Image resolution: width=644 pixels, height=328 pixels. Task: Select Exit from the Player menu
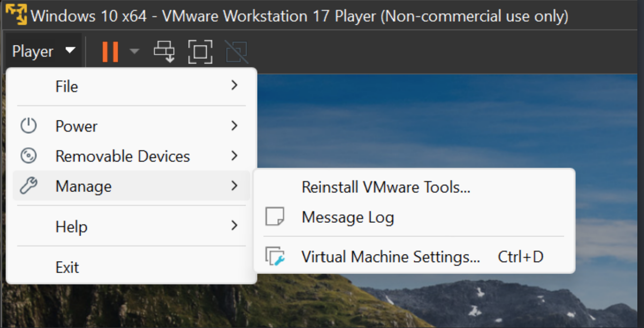67,267
